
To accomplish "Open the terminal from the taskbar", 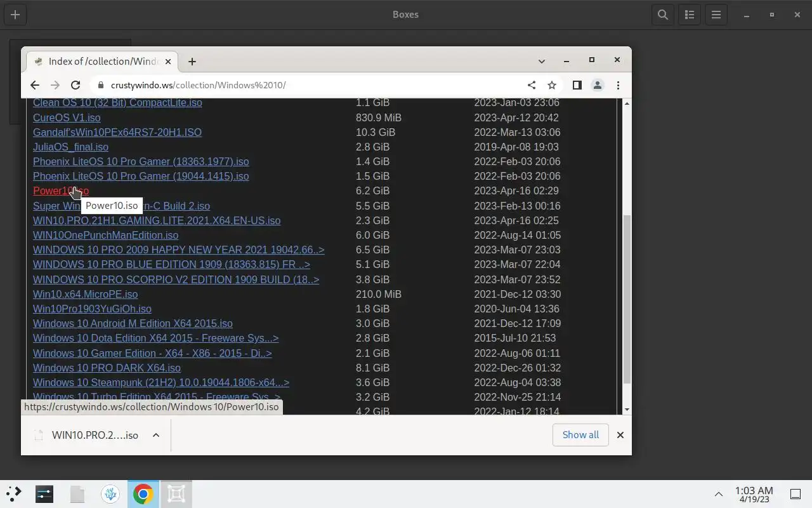I will coord(44,493).
